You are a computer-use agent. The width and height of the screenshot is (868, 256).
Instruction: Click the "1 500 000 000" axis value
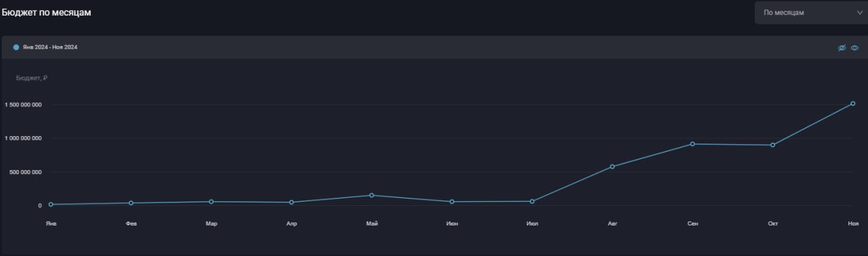point(23,104)
